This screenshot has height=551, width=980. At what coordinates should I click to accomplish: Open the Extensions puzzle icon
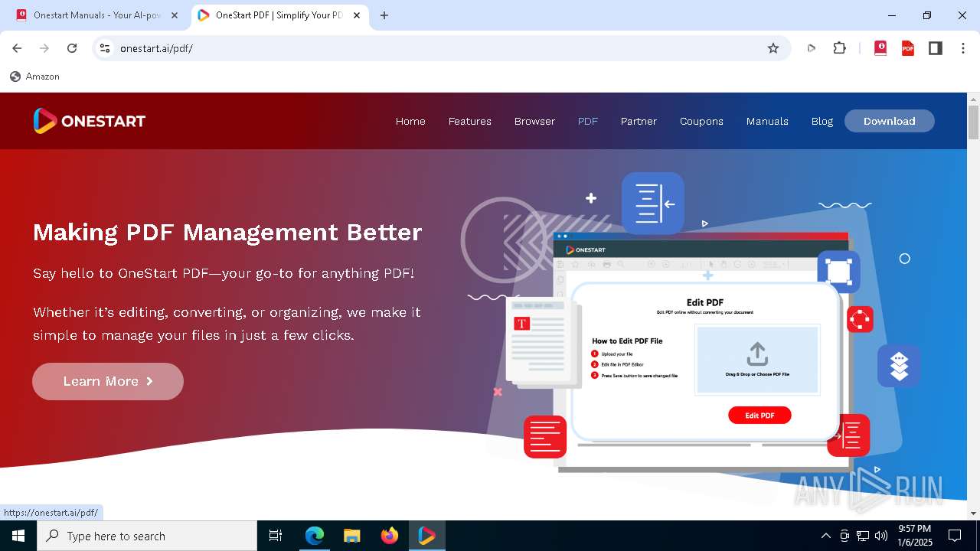[840, 48]
